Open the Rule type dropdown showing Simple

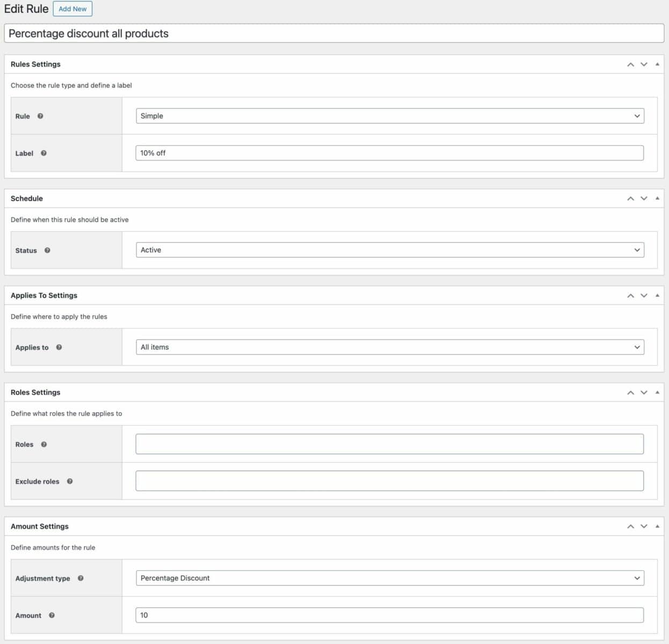click(390, 116)
